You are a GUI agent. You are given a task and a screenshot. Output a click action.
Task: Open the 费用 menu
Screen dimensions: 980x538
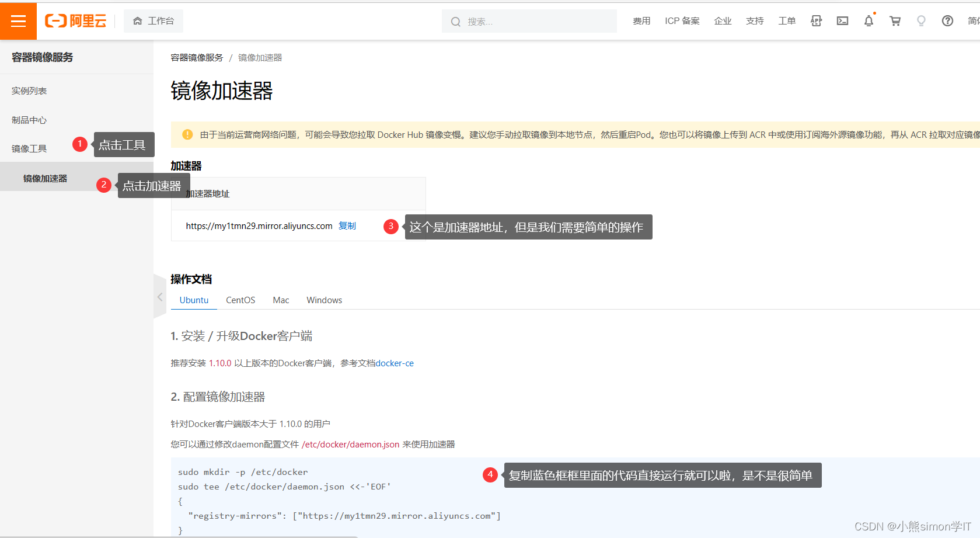click(x=641, y=21)
